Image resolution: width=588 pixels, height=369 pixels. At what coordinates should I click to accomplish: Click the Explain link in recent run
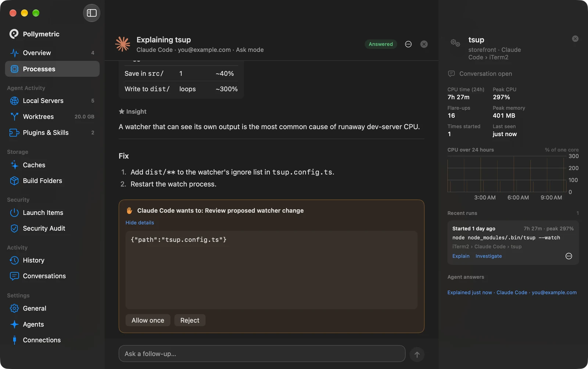pos(461,256)
